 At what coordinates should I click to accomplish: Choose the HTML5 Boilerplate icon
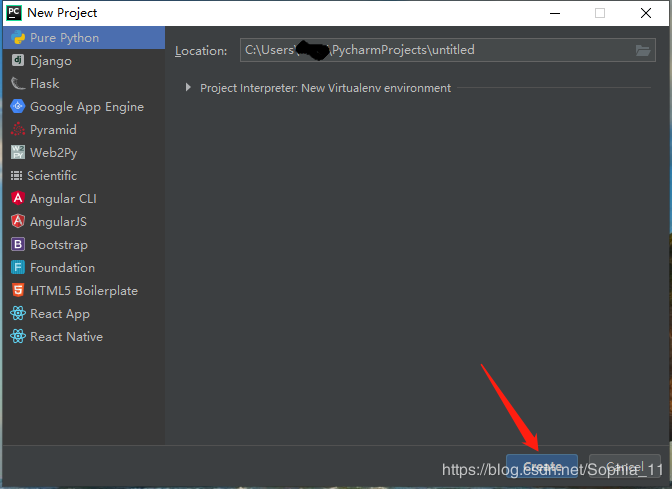tap(18, 290)
